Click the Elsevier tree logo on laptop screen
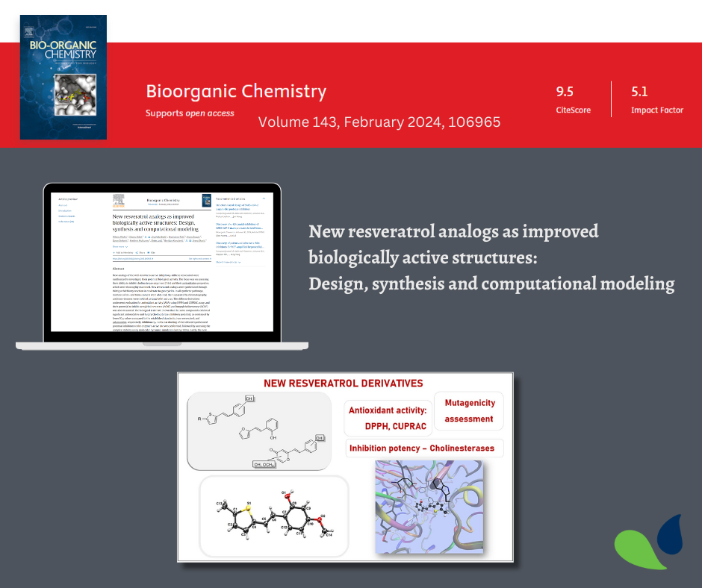Viewport: 702px width, 588px height. pyautogui.click(x=119, y=201)
